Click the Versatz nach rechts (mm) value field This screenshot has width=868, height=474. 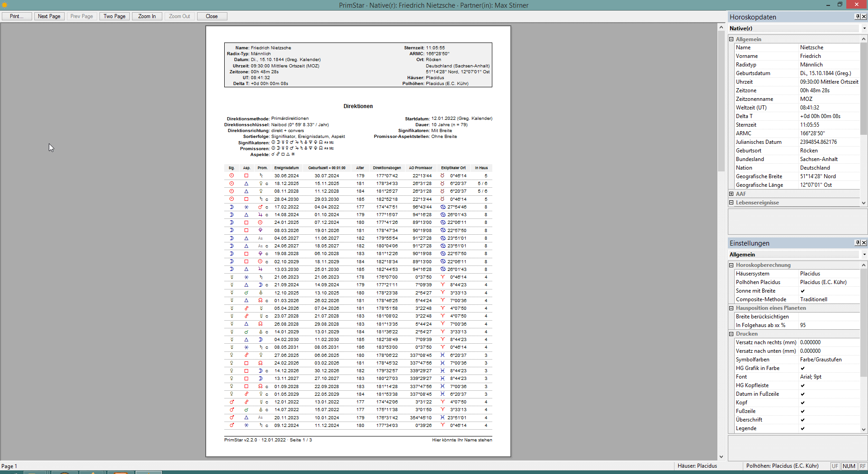[829, 342]
